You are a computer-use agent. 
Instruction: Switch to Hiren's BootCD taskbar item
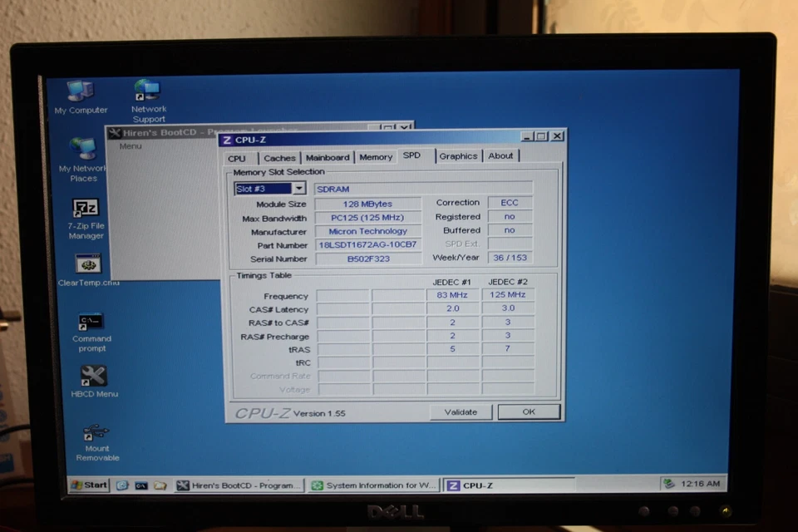239,485
